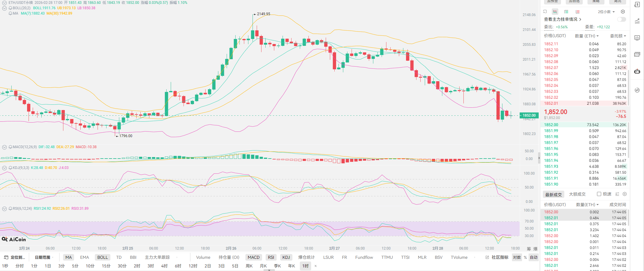The width and height of the screenshot is (644, 271).
Task: Click the growth chart icon in right sidebar
Action: pyautogui.click(x=637, y=21)
